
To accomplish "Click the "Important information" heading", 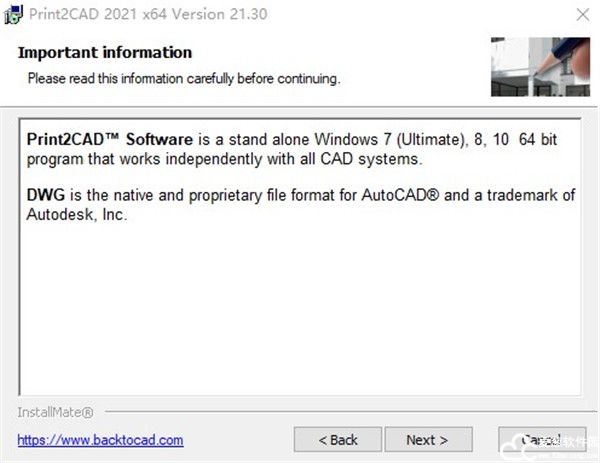I will 105,52.
